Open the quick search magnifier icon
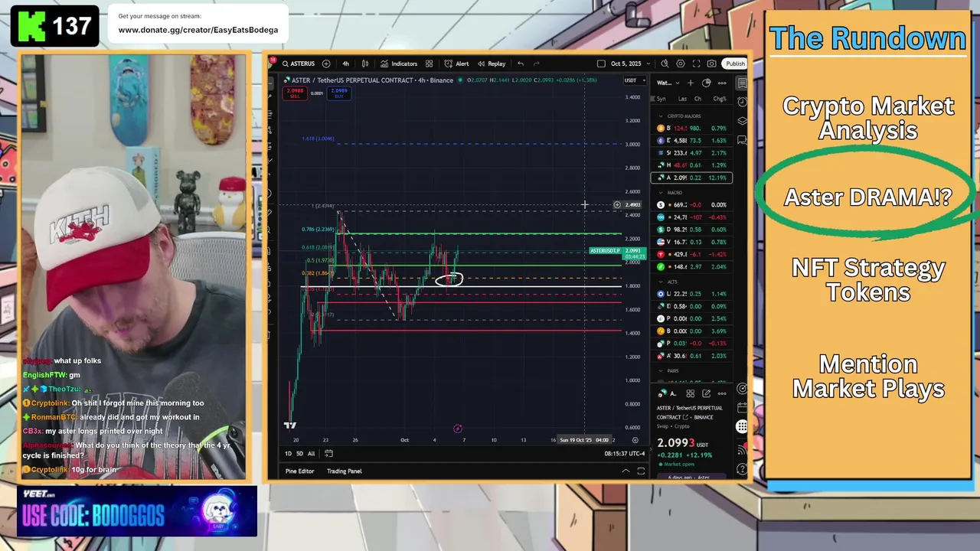 click(665, 64)
